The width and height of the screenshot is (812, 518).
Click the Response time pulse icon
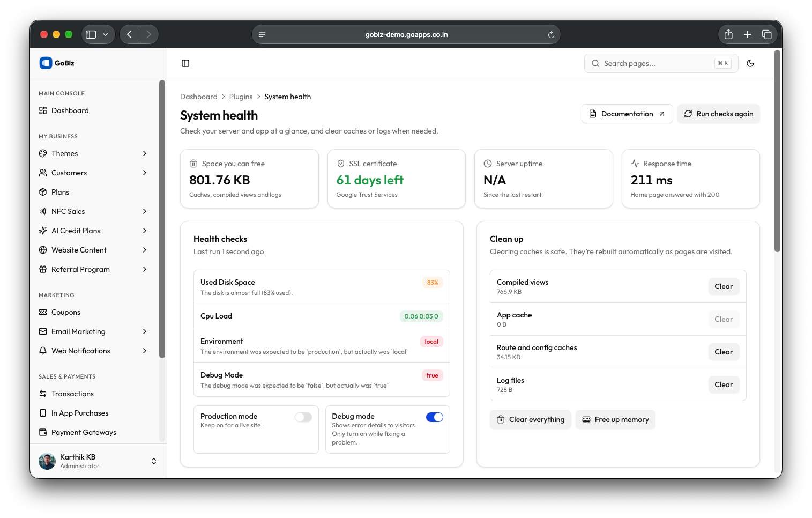[635, 164]
